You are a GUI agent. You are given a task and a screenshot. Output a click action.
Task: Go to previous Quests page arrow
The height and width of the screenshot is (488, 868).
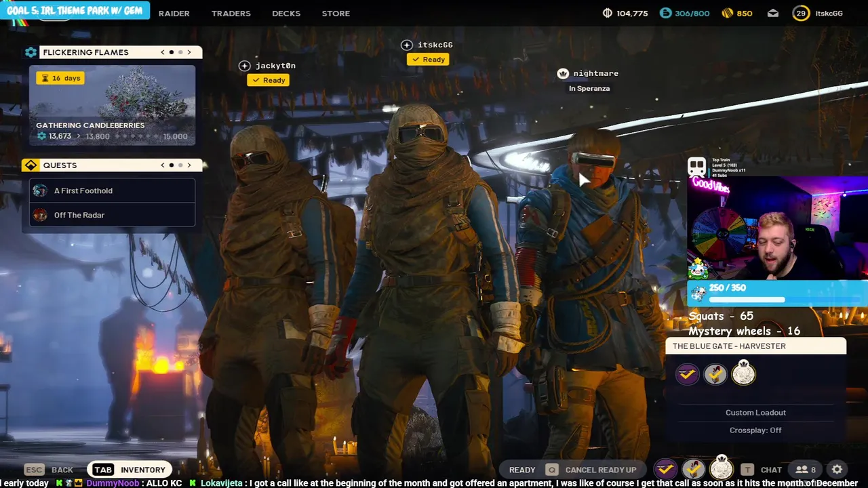click(x=163, y=165)
